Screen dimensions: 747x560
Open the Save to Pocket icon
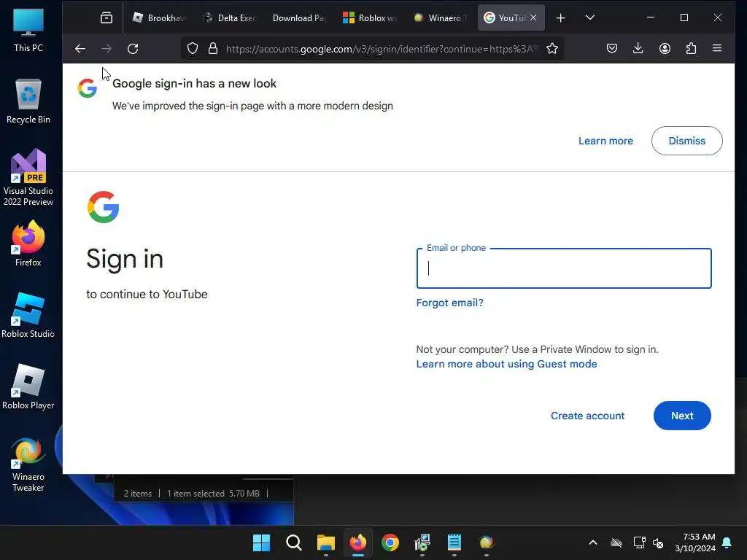[612, 49]
